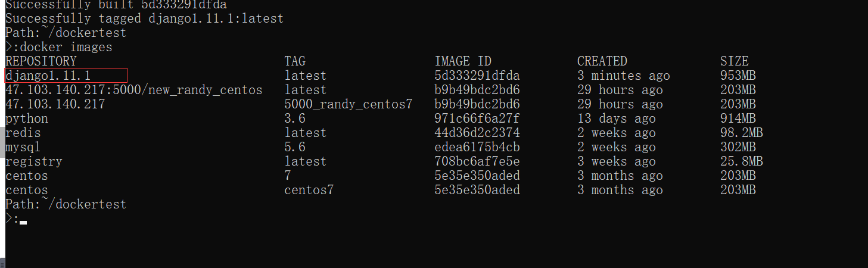Click the 5000_randy_centos7 tag
Image resolution: width=868 pixels, height=268 pixels.
[x=349, y=104]
